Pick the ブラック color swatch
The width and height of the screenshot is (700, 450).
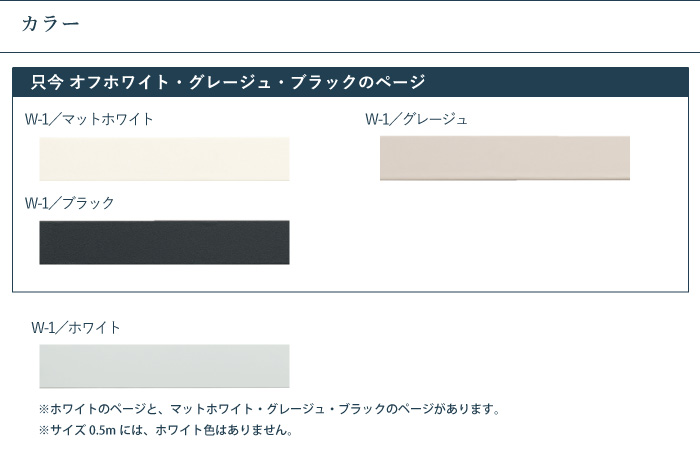(164, 243)
